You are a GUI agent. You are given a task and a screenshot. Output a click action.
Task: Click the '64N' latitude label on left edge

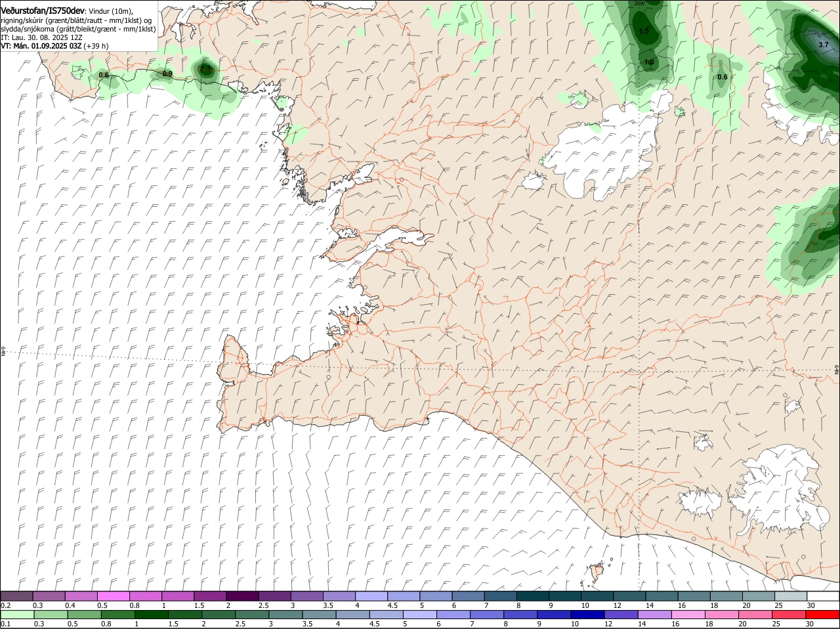3,353
